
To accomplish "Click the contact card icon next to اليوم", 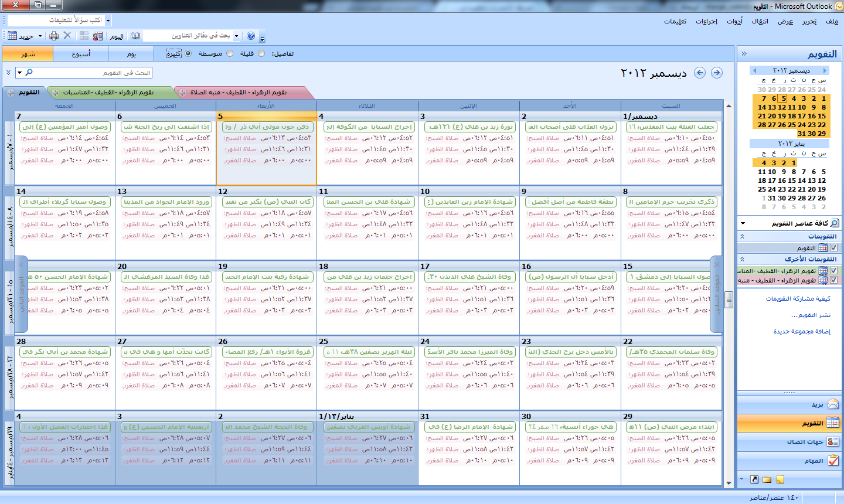I will pyautogui.click(x=98, y=36).
